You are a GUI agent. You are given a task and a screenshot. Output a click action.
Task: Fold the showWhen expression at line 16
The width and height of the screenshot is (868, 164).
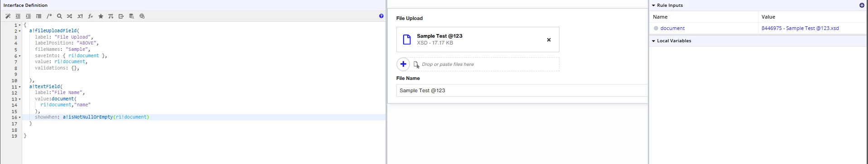point(20,118)
